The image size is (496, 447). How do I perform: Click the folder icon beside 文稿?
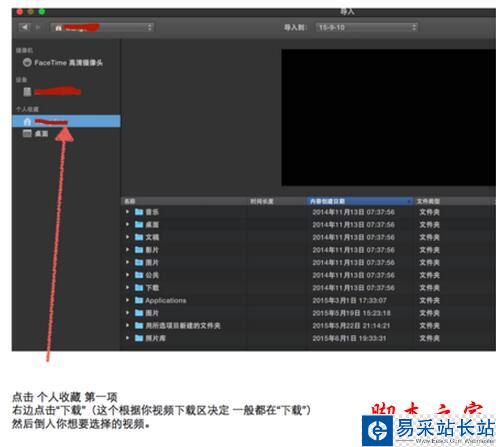(139, 237)
